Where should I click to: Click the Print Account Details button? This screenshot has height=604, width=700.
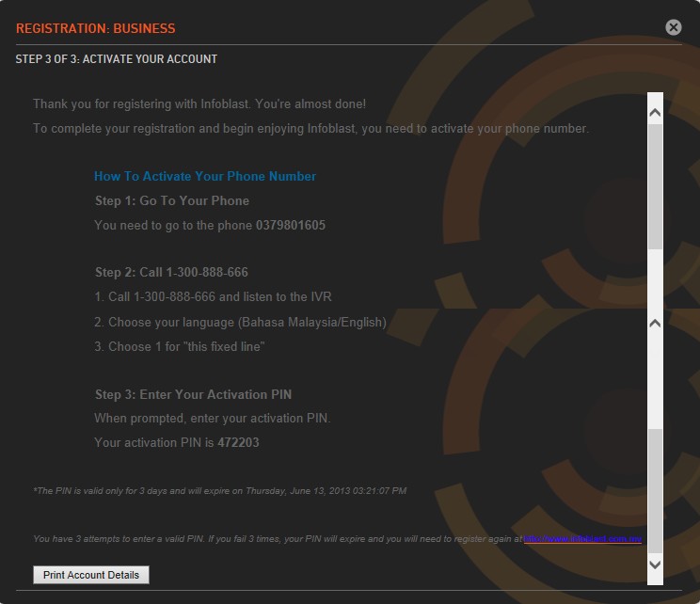91,575
